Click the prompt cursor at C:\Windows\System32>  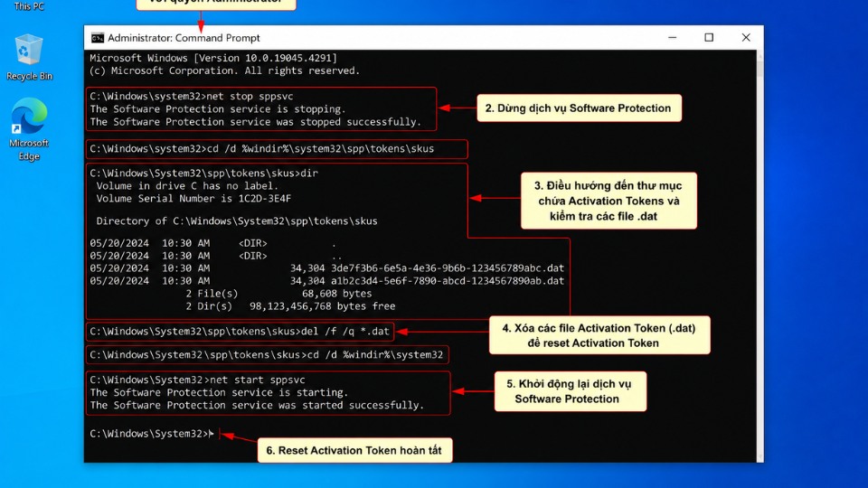(x=211, y=434)
